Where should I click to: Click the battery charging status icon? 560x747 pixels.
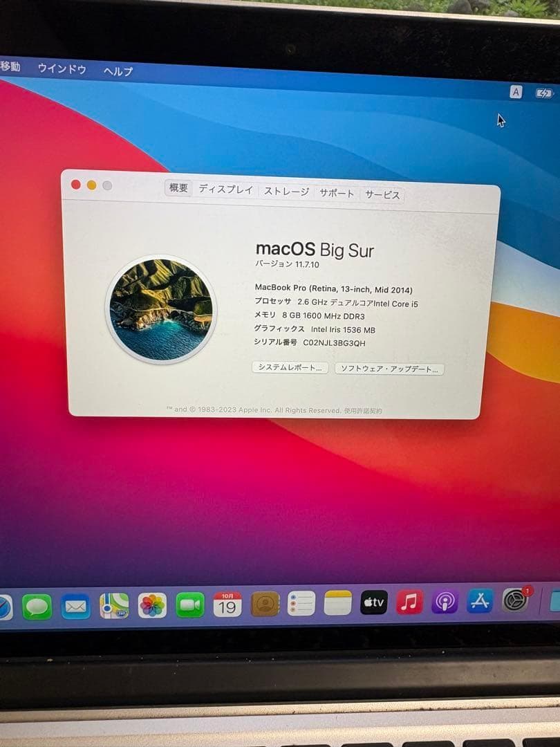543,93
